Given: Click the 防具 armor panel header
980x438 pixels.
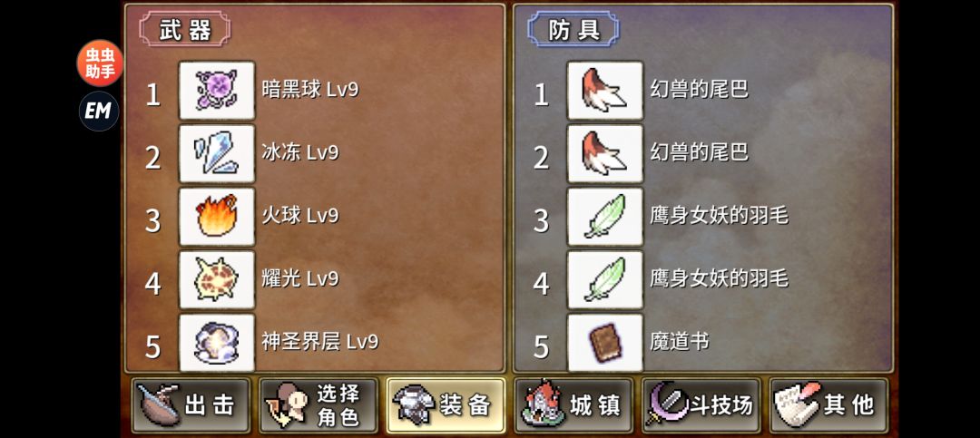Looking at the screenshot, I should [573, 29].
